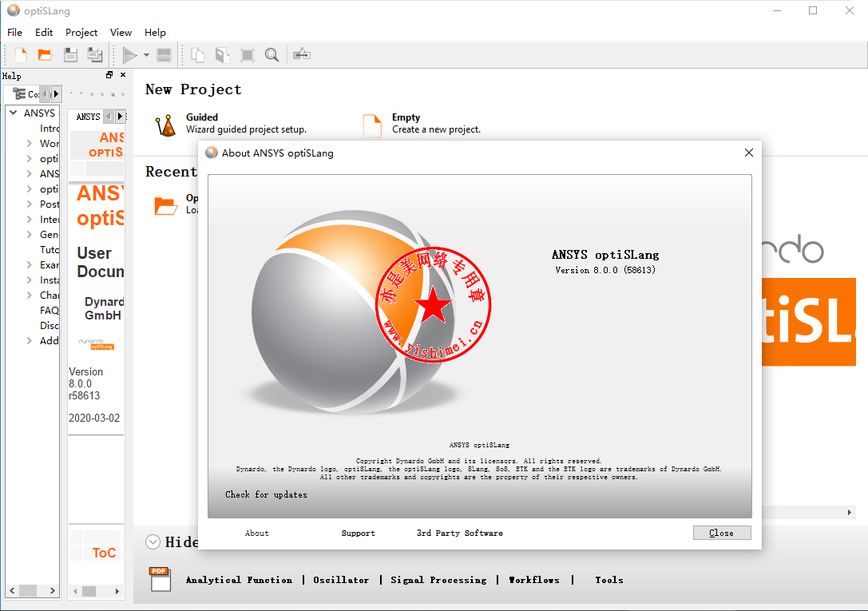Click the Close button in About dialog
Screen dimensions: 868x611
click(722, 533)
